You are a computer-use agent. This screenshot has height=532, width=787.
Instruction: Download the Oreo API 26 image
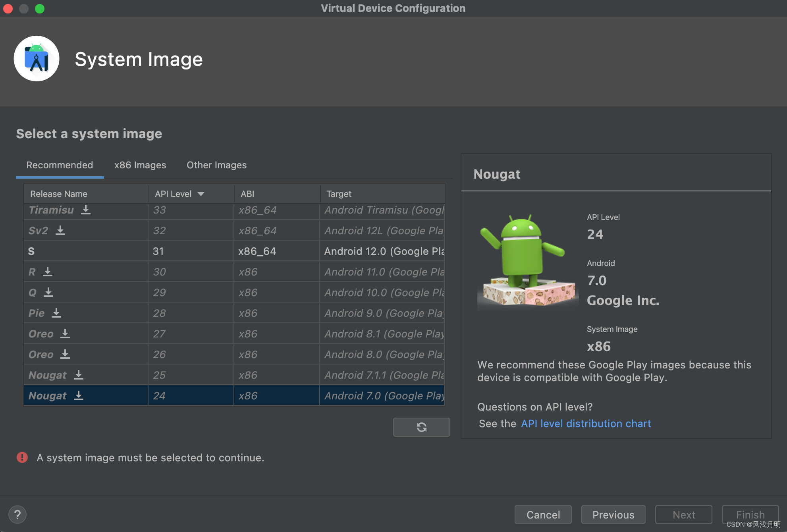[65, 354]
